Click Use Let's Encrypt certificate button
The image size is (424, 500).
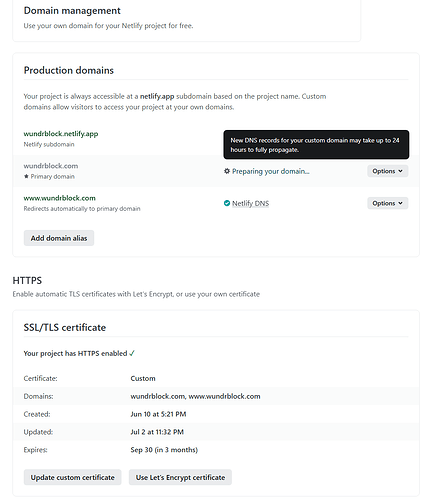click(x=180, y=477)
